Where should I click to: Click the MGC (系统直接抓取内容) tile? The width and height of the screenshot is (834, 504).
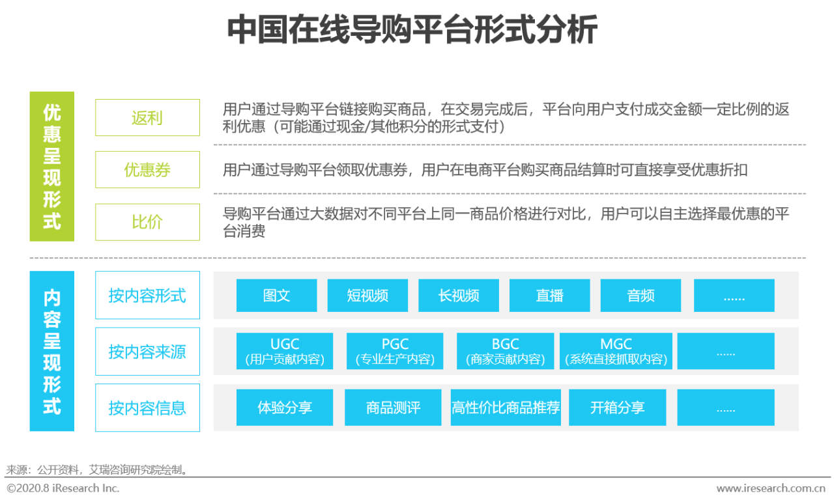coord(616,352)
